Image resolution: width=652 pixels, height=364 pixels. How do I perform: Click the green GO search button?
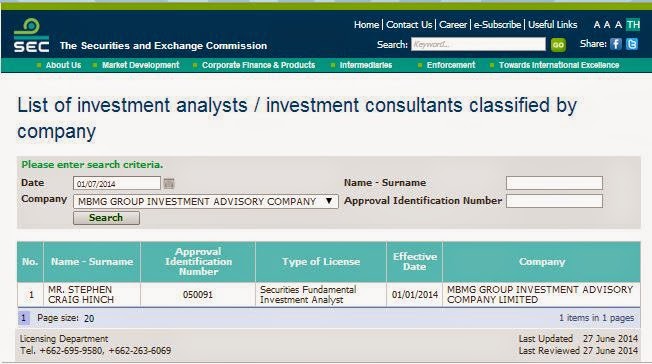[558, 45]
